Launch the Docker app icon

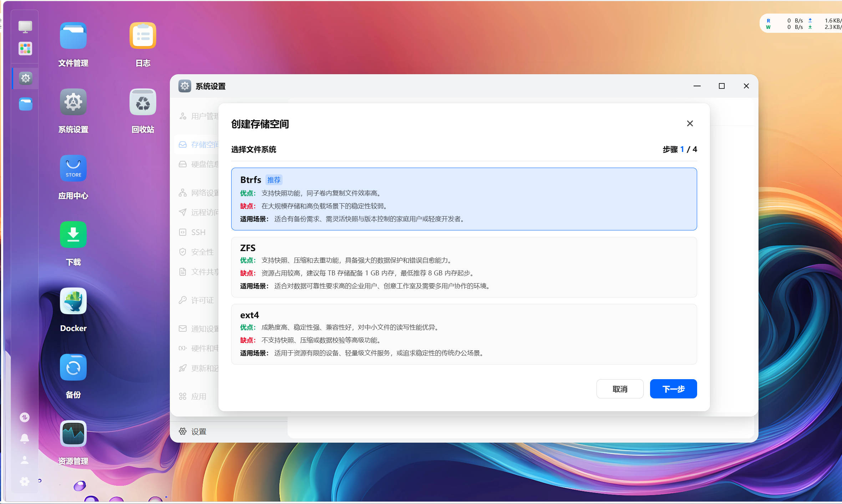click(x=73, y=301)
